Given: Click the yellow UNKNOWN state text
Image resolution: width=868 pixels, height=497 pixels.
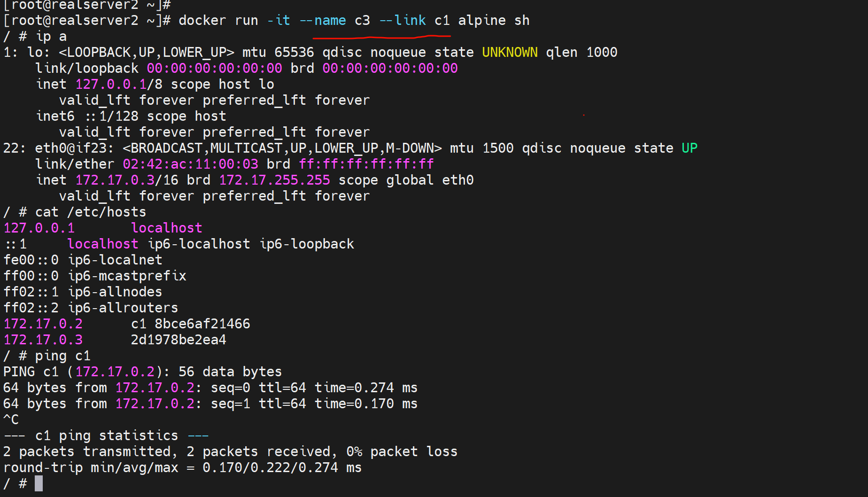Looking at the screenshot, I should (x=510, y=53).
